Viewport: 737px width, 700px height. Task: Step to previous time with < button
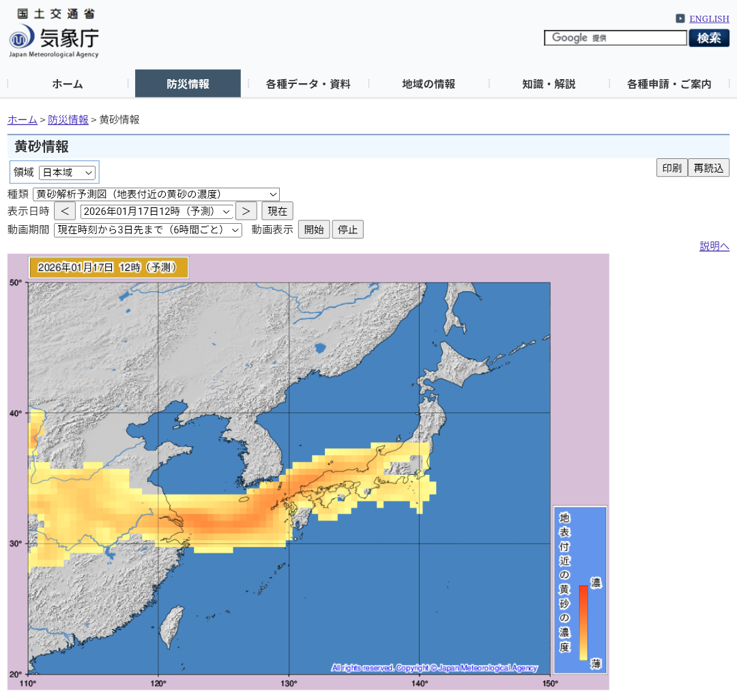(x=65, y=211)
